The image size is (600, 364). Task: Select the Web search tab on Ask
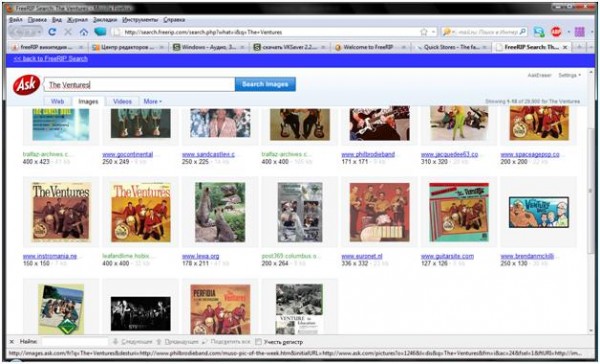tap(57, 101)
